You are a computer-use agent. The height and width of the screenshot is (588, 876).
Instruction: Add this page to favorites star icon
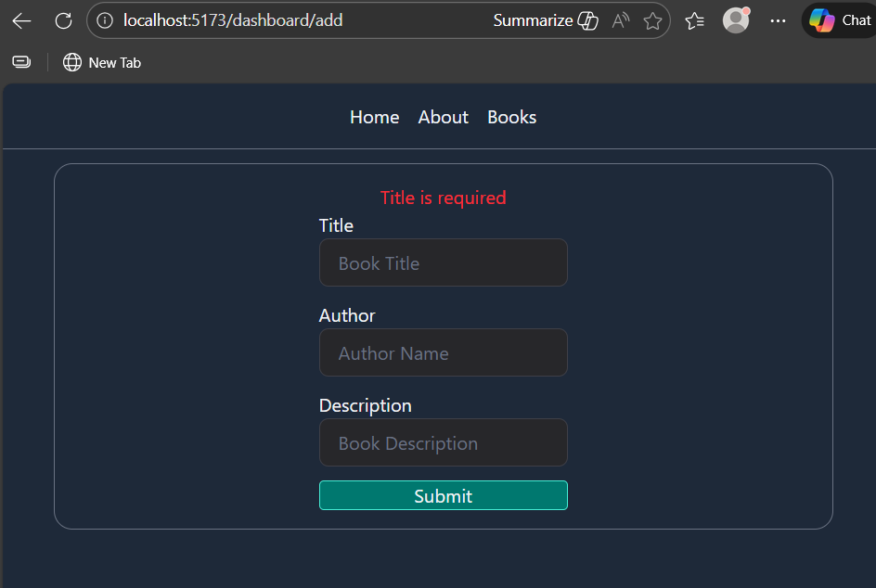point(652,21)
